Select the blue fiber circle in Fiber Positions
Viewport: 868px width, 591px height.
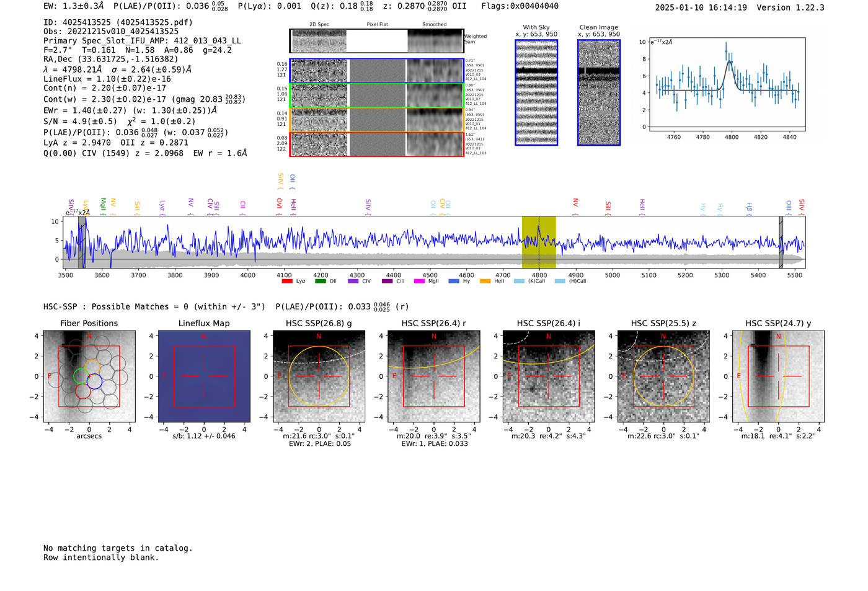click(x=94, y=381)
